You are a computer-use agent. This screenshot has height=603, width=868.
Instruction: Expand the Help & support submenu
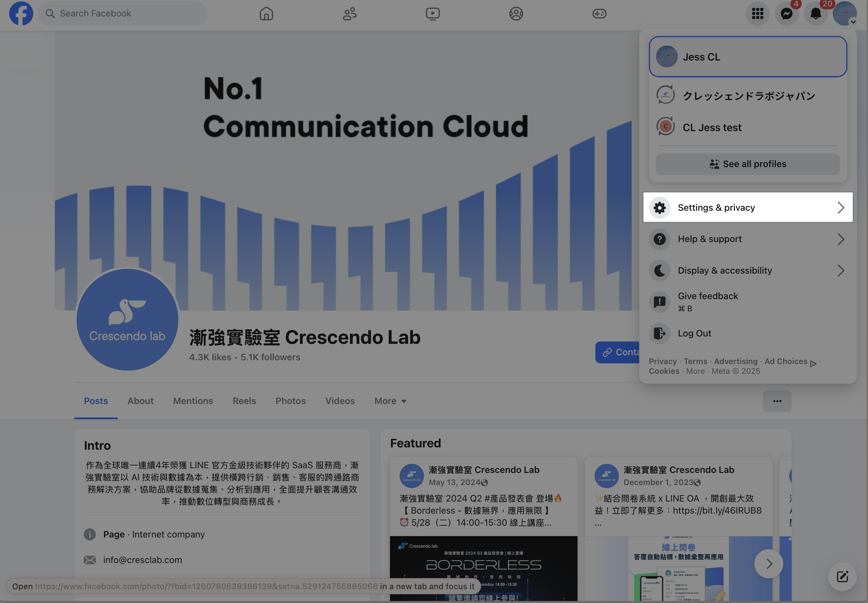747,239
